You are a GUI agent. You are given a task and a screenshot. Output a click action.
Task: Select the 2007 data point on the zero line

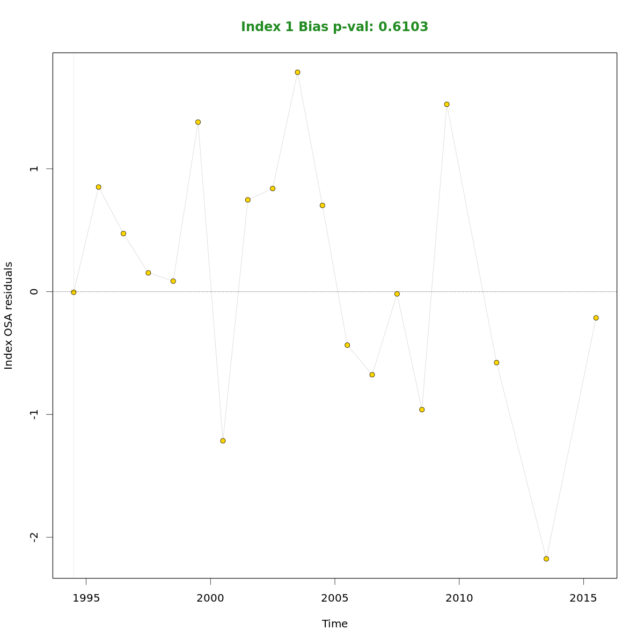(x=397, y=294)
